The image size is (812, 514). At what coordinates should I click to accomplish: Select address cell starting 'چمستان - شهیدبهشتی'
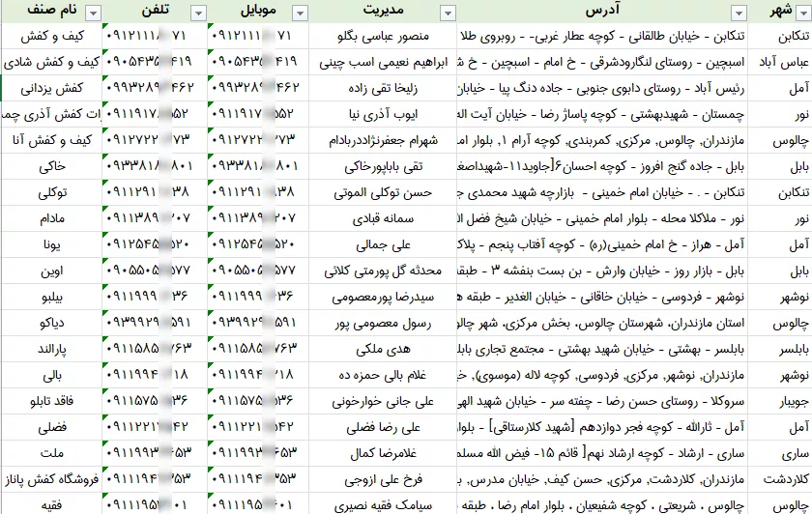[x=602, y=114]
